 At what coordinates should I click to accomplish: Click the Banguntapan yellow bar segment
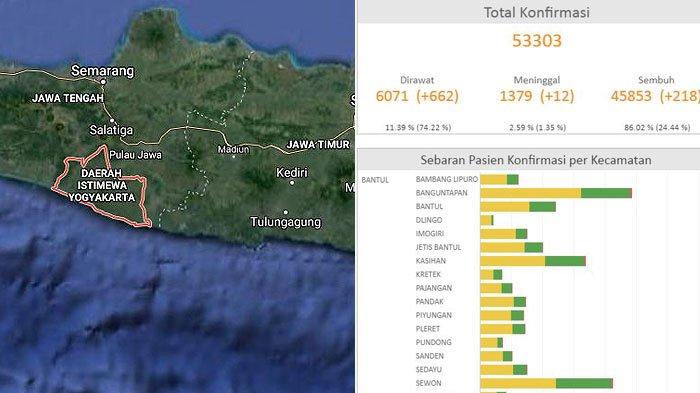click(x=531, y=193)
